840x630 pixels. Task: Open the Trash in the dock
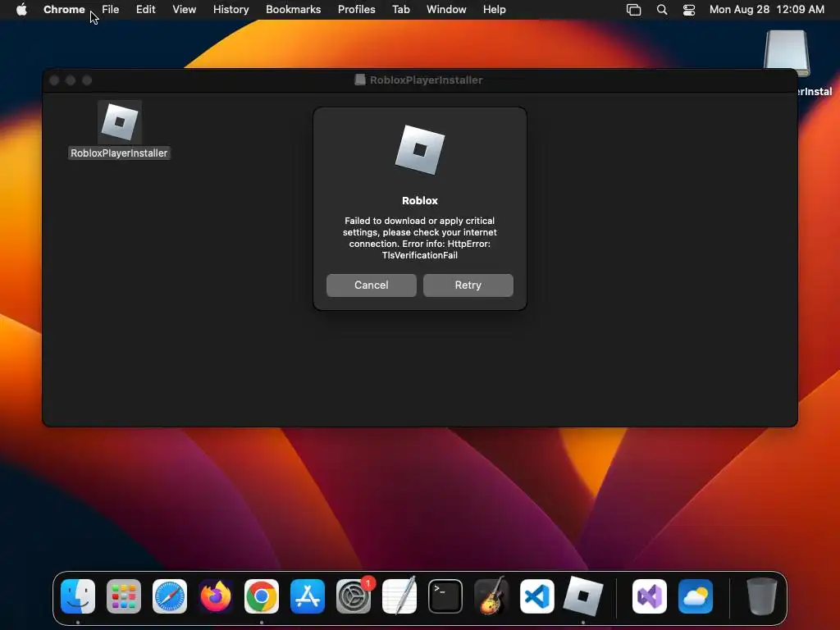pos(762,596)
